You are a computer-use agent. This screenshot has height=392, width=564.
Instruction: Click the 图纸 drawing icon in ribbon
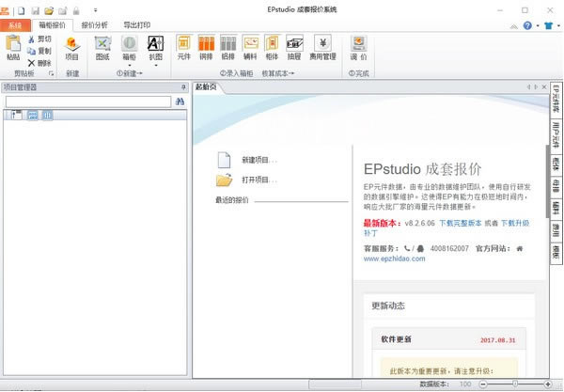(102, 47)
